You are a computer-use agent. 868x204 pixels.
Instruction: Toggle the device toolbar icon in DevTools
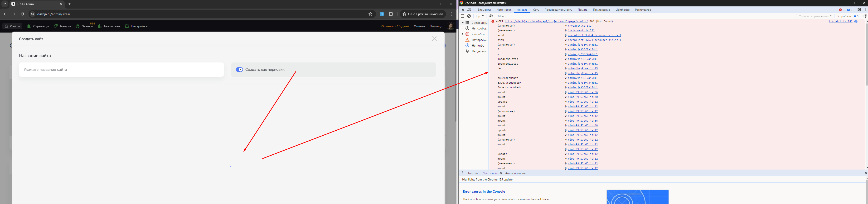469,10
